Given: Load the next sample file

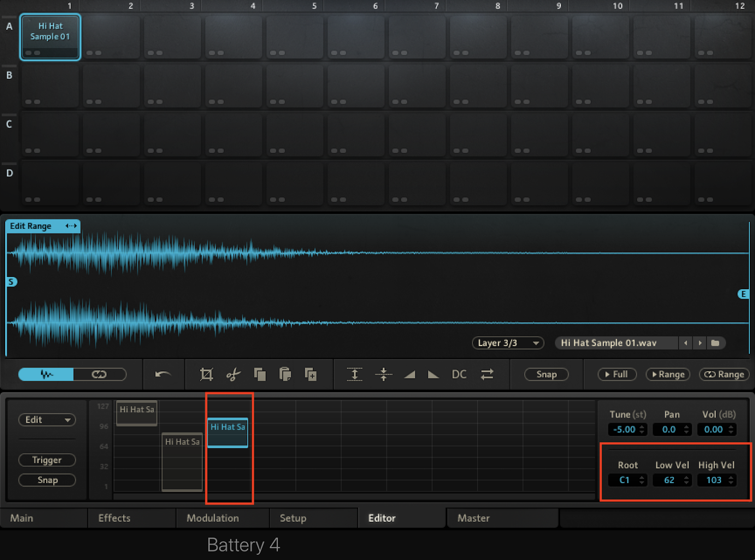Looking at the screenshot, I should point(700,343).
